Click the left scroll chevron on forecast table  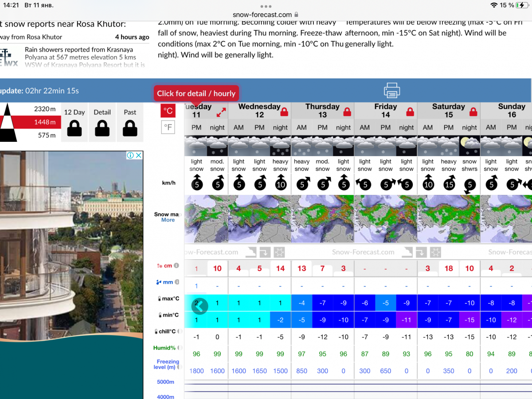[x=199, y=305]
